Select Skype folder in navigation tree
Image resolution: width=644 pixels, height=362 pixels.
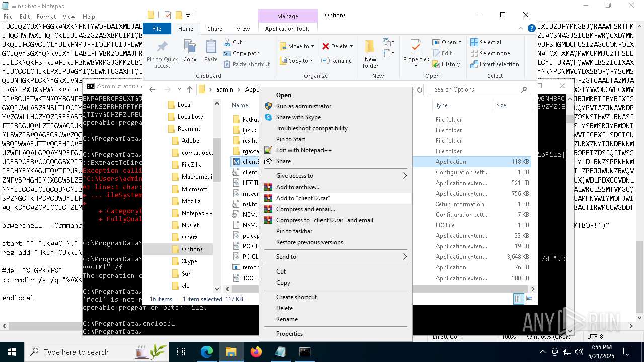[x=189, y=261]
